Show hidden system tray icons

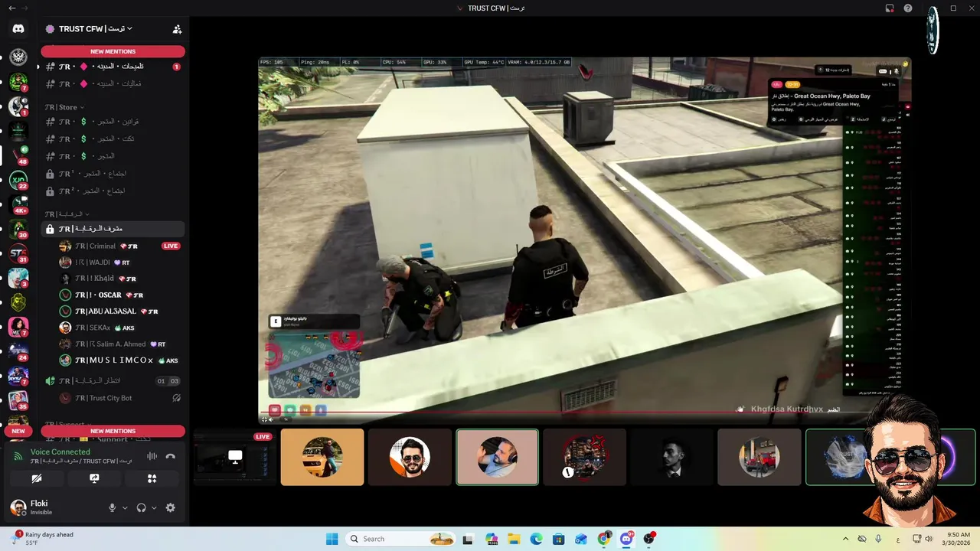[845, 539]
